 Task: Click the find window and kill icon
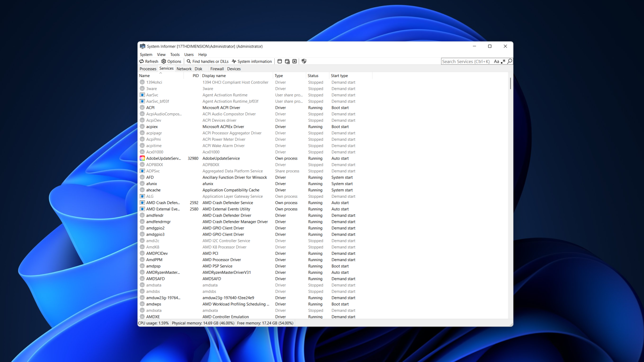(294, 61)
